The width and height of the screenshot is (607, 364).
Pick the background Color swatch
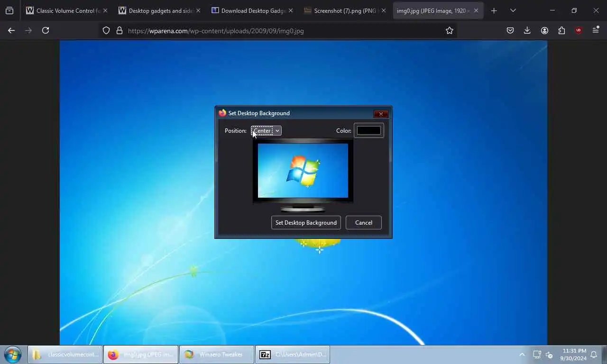tap(368, 130)
